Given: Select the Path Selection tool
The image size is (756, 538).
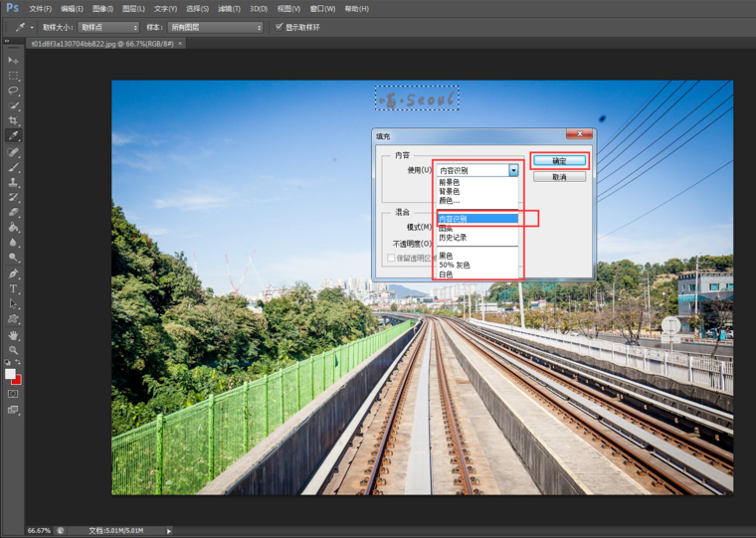Looking at the screenshot, I should 13,303.
